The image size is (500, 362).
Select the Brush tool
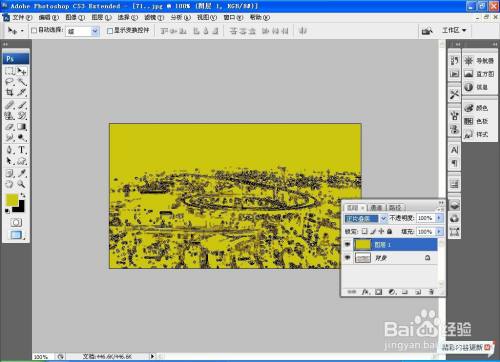22,105
